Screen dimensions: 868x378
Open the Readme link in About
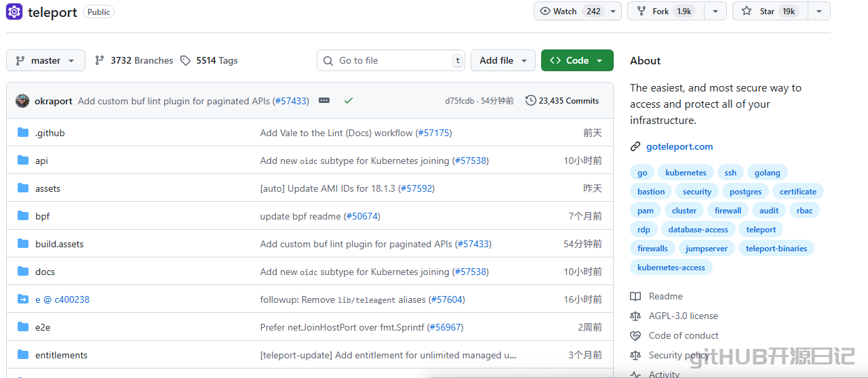tap(666, 296)
